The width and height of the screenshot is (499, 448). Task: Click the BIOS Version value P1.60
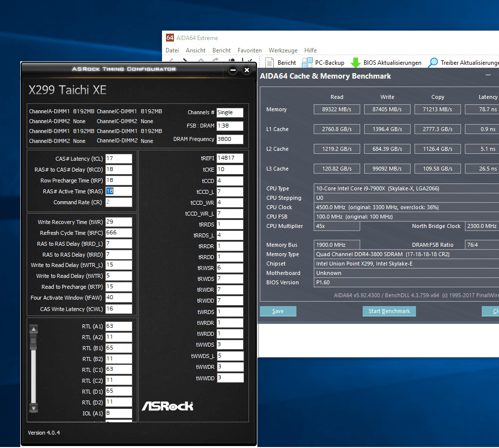coord(406,282)
